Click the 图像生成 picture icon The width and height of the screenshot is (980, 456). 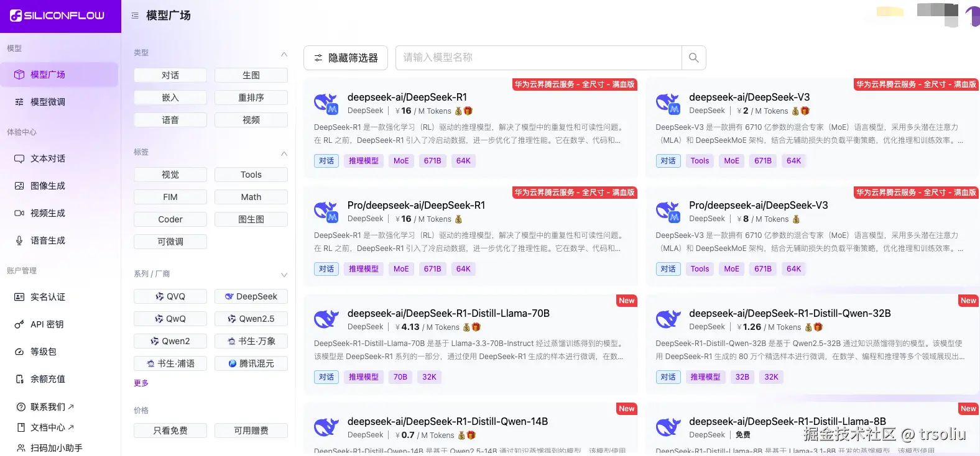click(x=19, y=186)
